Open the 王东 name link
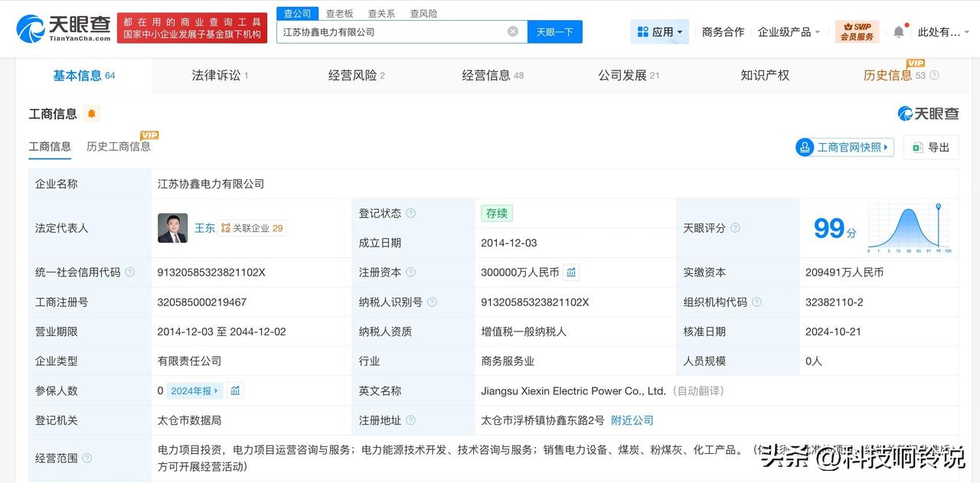 click(204, 228)
